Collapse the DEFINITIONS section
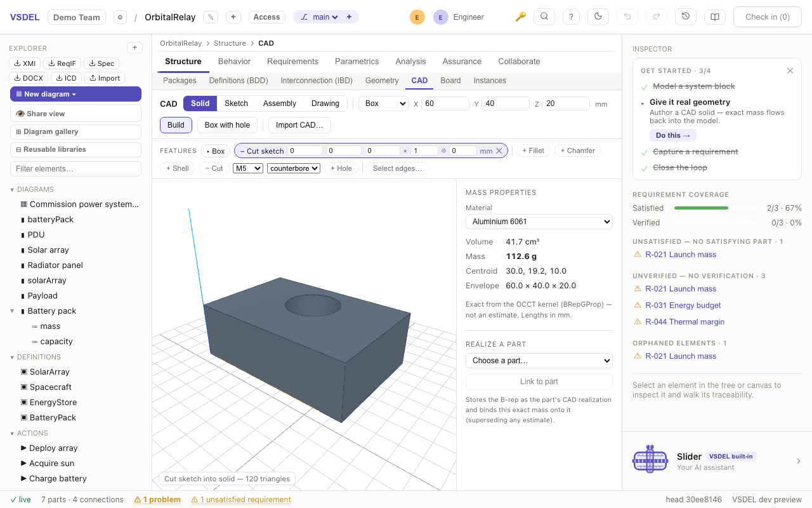This screenshot has height=508, width=812. (12, 357)
